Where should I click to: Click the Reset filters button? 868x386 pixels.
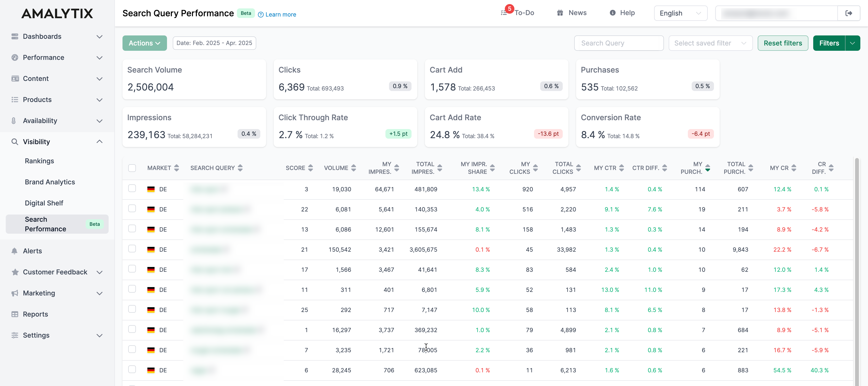click(782, 43)
